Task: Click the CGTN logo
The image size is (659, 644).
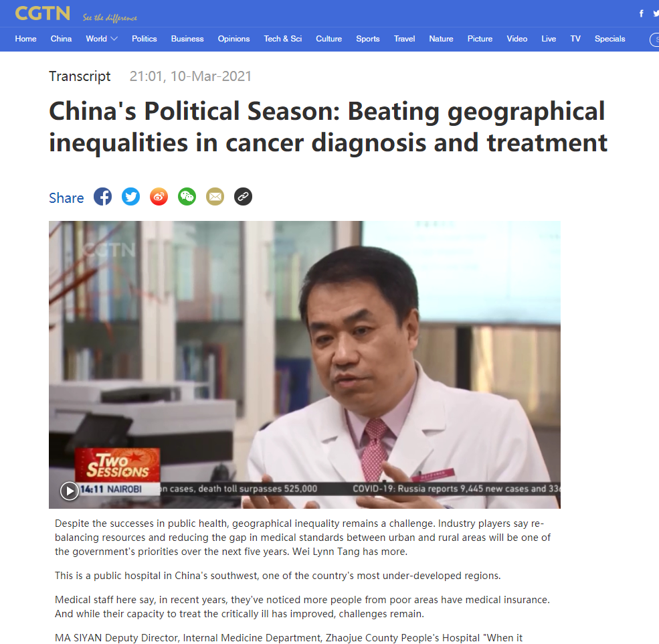Action: tap(42, 13)
